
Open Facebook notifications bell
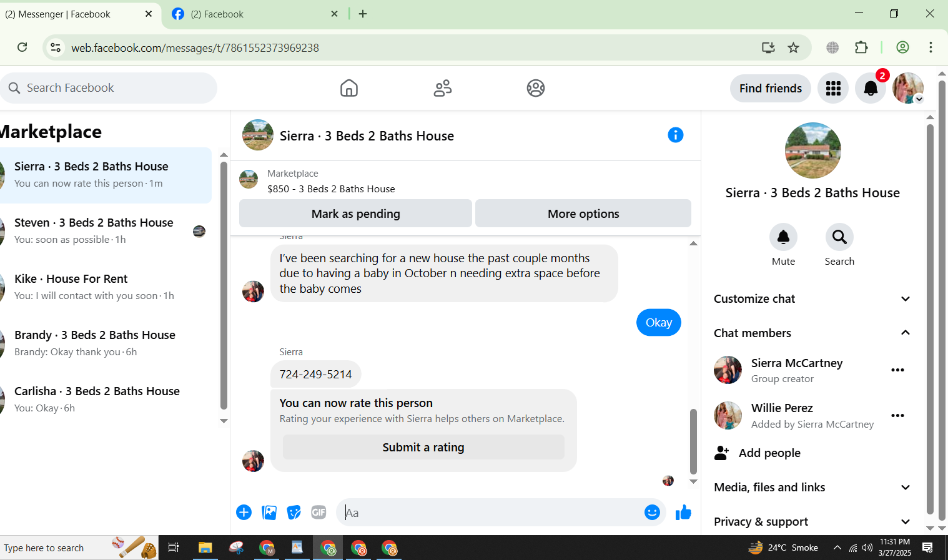click(x=871, y=88)
